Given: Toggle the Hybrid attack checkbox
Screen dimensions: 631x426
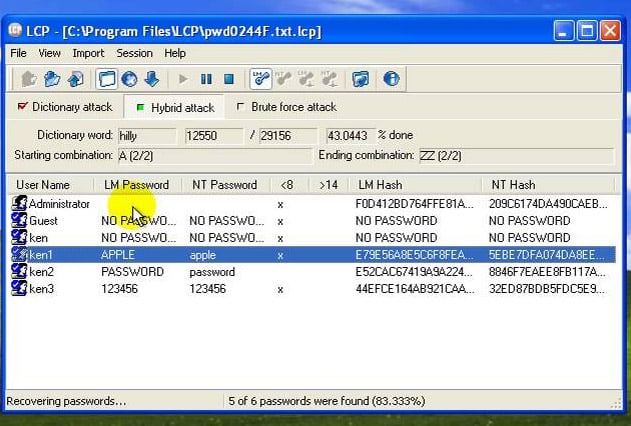Looking at the screenshot, I should tap(140, 107).
